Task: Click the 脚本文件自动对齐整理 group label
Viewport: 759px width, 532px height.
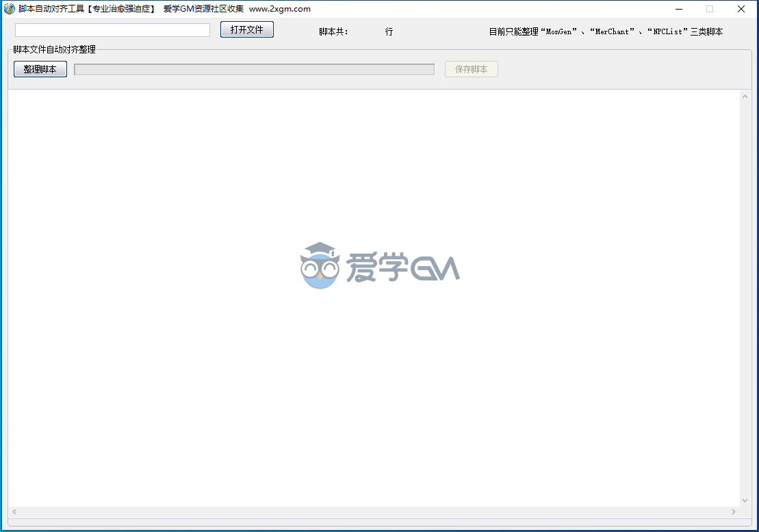Action: 54,49
